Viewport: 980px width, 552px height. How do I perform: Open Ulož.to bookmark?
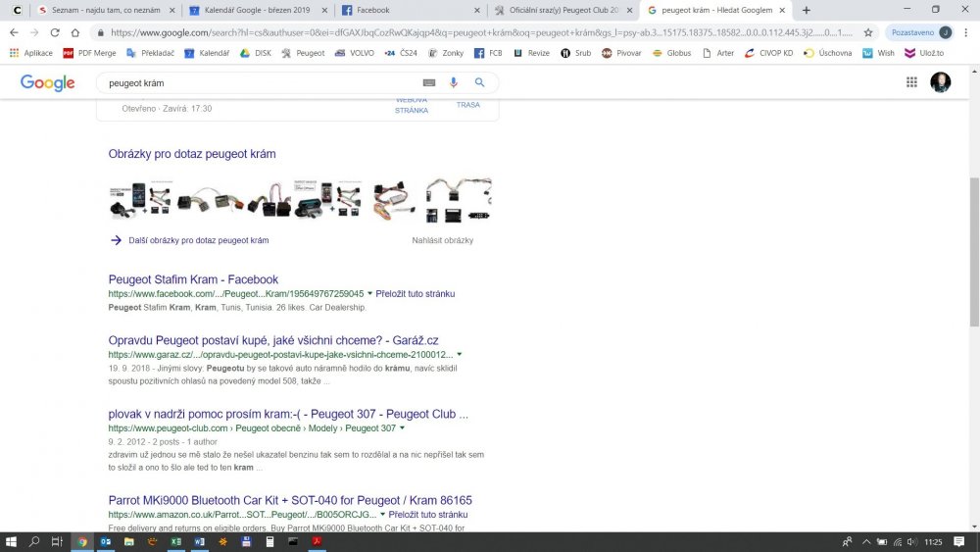pos(924,53)
